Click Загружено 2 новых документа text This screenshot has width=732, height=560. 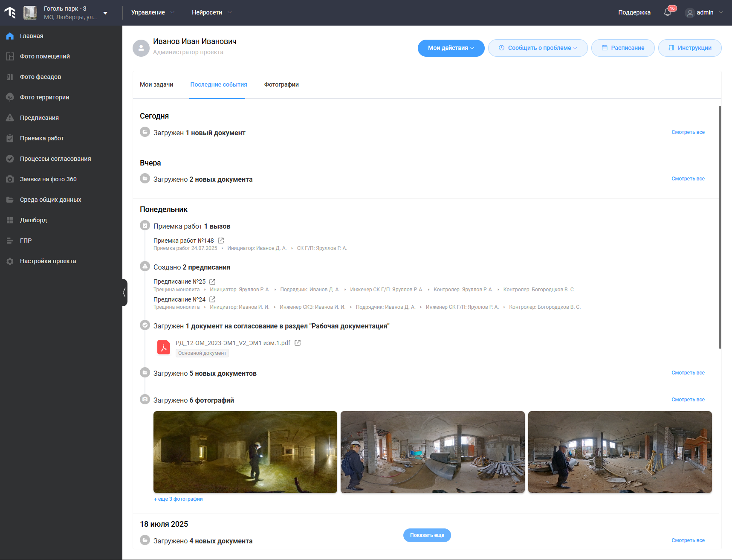[x=203, y=180]
